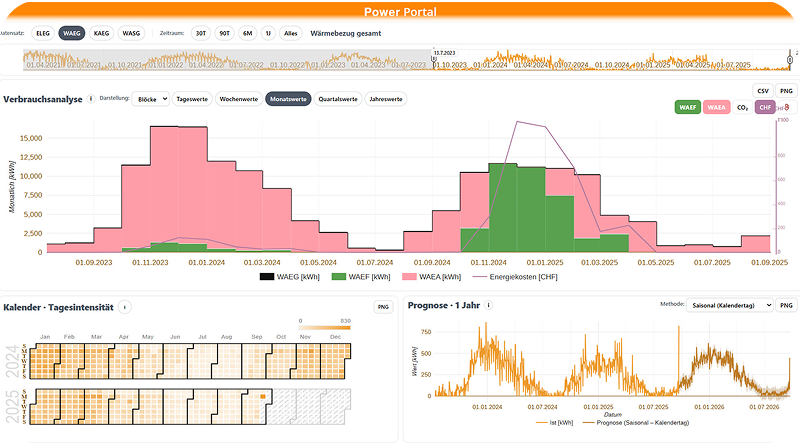Click the WAEG legend swatch in the chart
This screenshot has width=800, height=444.
coord(268,277)
